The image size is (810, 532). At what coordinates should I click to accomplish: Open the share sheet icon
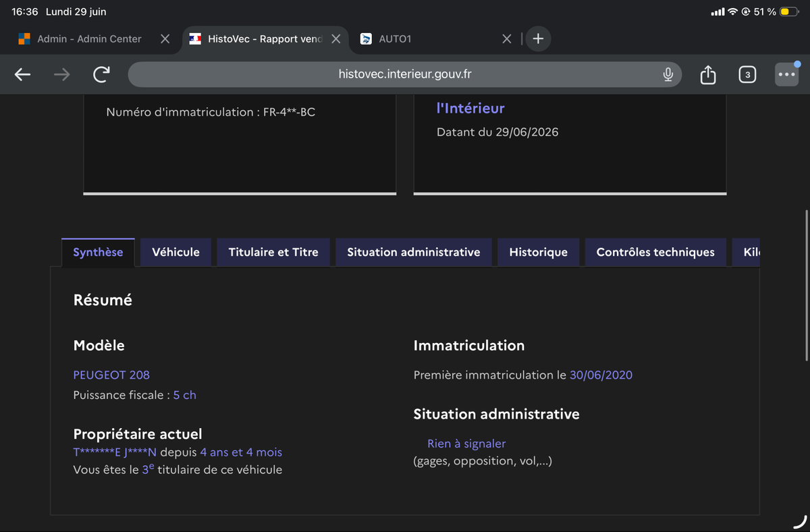[x=707, y=74]
